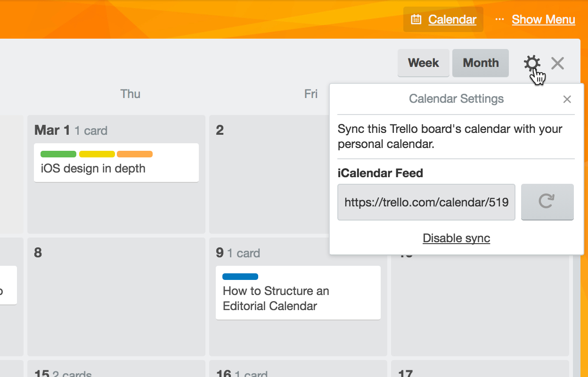This screenshot has height=377, width=588.
Task: Click the three-dot icon beside Show Menu
Action: pyautogui.click(x=499, y=19)
